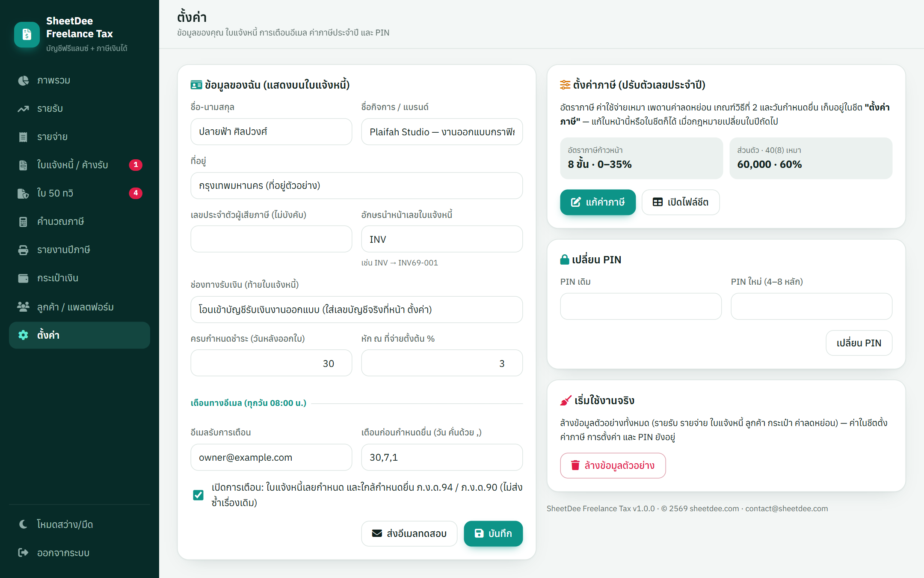Click the เปิดไฟล์ชีต button

point(681,202)
